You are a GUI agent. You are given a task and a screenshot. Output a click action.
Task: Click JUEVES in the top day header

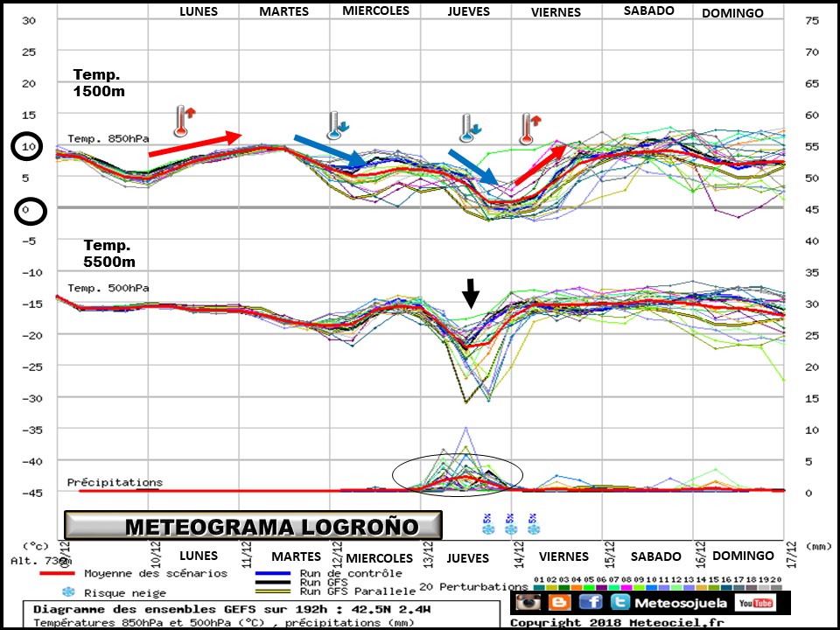(x=469, y=11)
